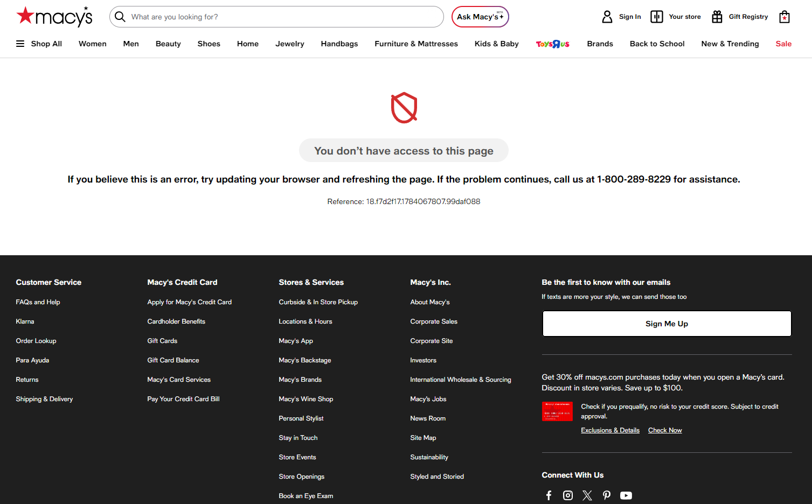Open the shopping bag icon
Viewport: 812px width, 504px height.
tap(785, 17)
